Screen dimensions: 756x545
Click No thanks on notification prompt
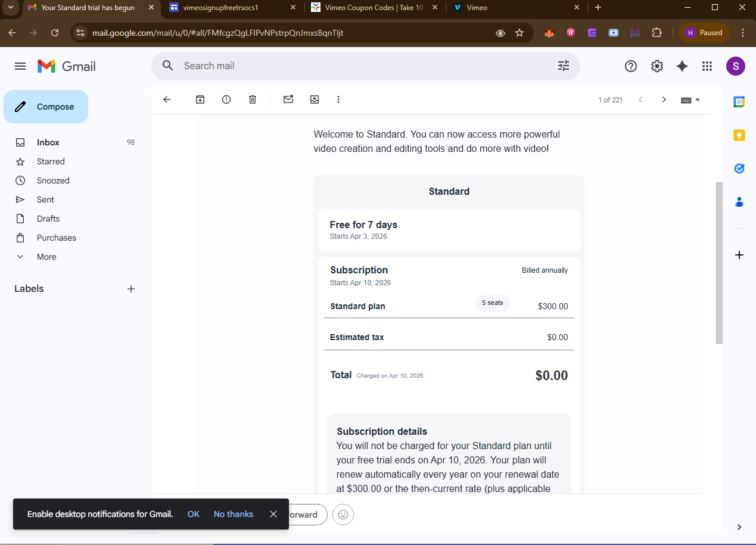coord(234,514)
